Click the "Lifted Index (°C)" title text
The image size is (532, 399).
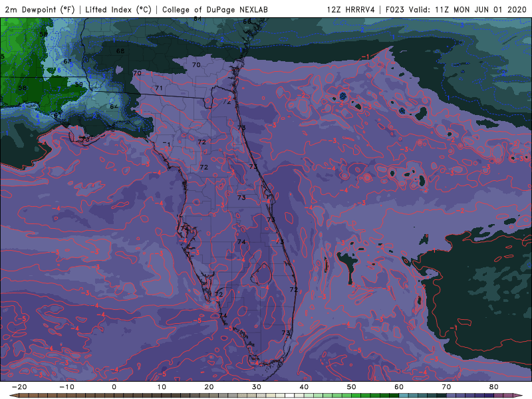[x=118, y=9]
